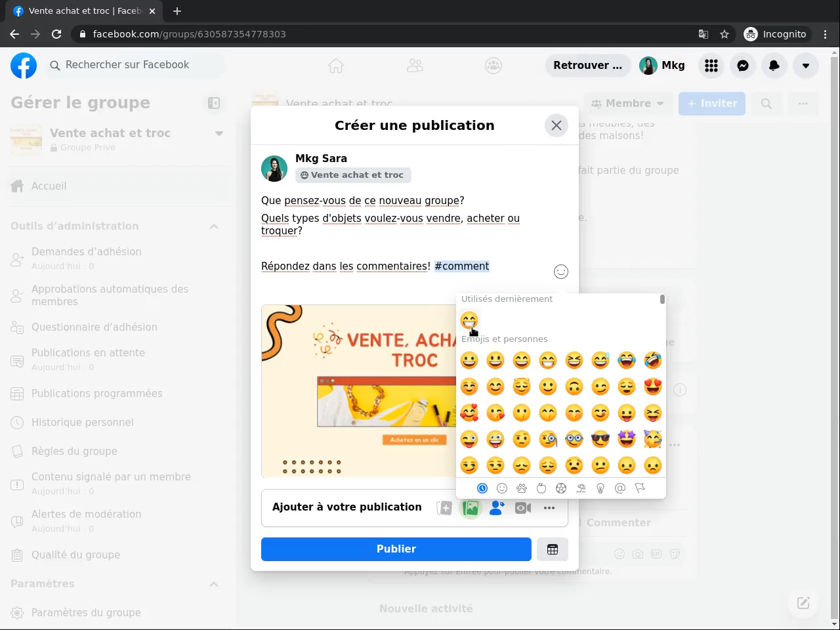Insert the heart-eyes emoji

point(653,387)
